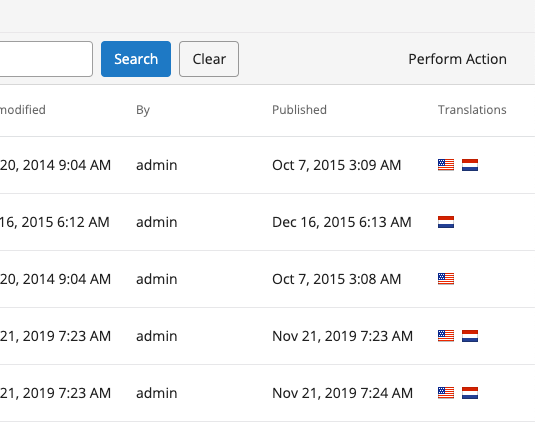Screen dimensions: 535x424
Task: Focus the search text field
Action: tap(46, 59)
